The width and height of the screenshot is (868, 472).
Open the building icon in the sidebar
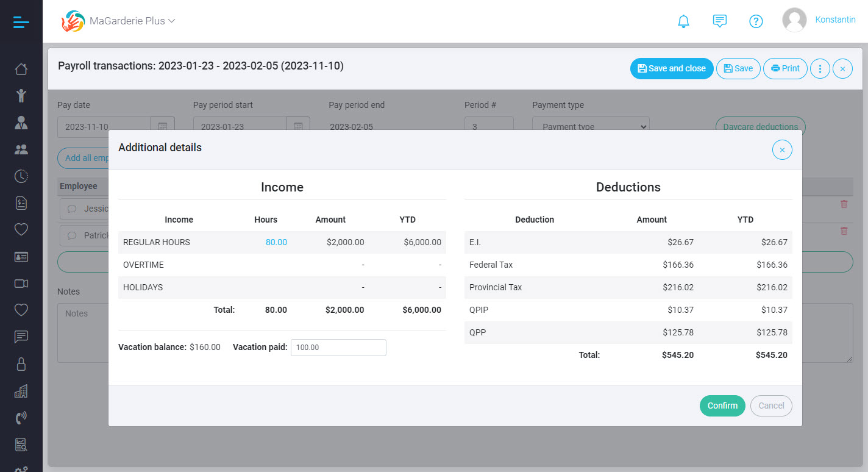click(21, 390)
